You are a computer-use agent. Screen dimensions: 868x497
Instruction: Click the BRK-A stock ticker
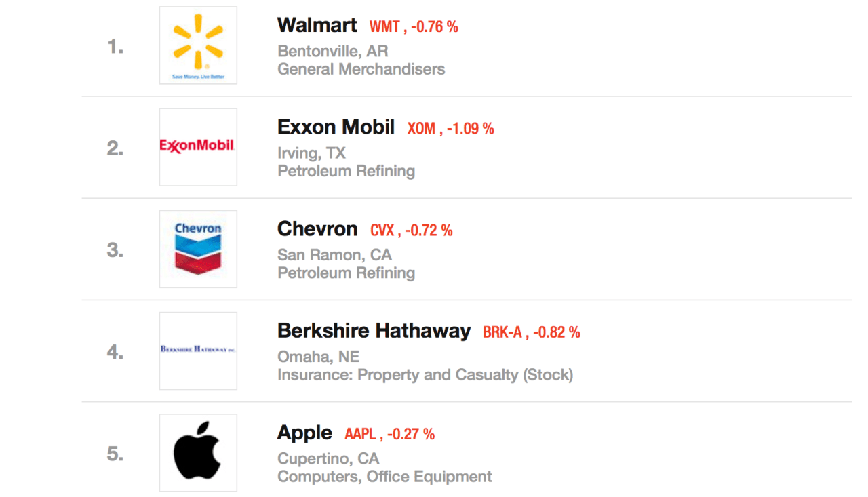coord(502,332)
